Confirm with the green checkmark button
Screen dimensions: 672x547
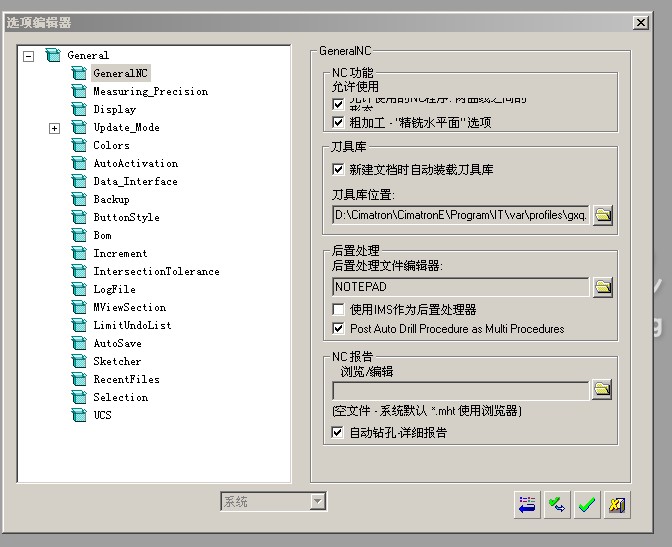coord(587,505)
